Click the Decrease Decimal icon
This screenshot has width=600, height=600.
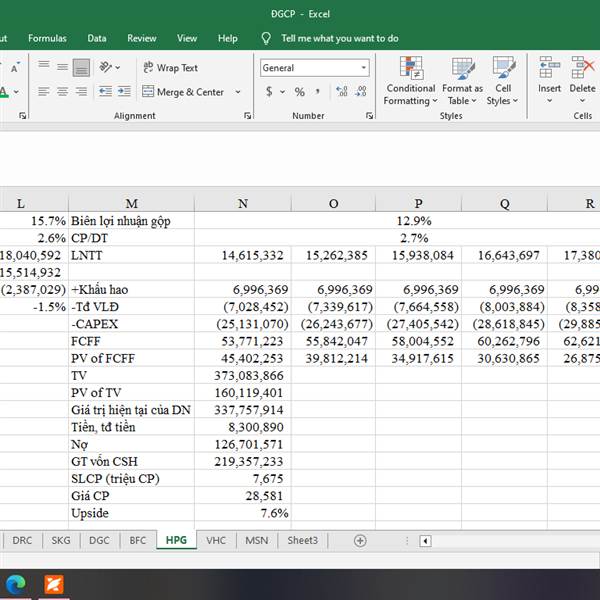(362, 92)
